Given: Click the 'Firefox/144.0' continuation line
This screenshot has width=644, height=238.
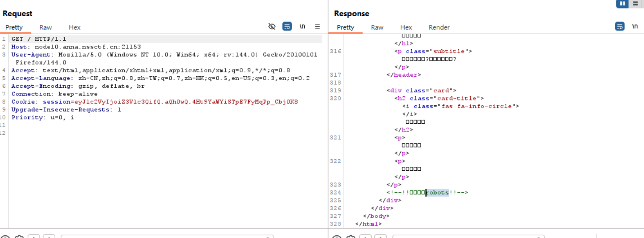Looking at the screenshot, I should (x=41, y=62).
